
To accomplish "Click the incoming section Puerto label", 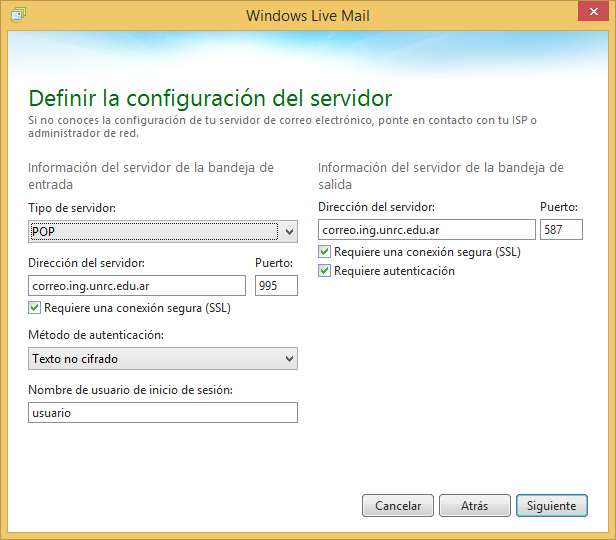I will click(274, 263).
